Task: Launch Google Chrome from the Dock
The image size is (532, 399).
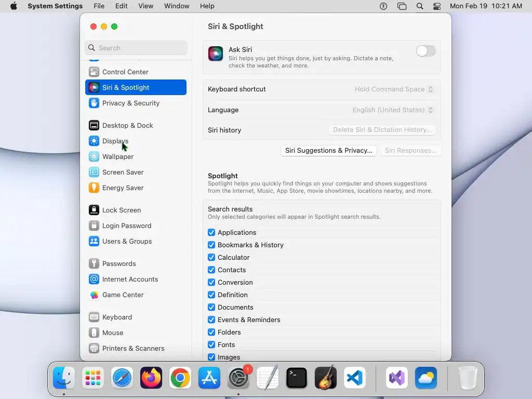Action: point(180,378)
